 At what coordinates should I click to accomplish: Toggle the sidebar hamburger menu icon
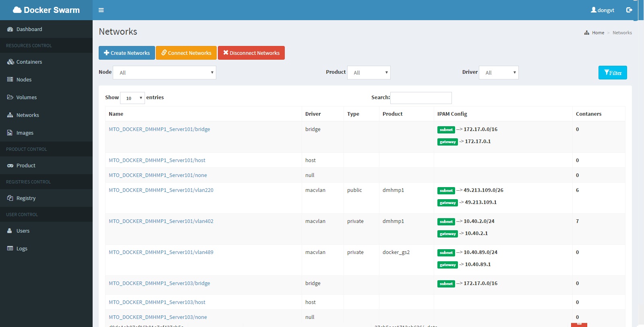[x=101, y=10]
